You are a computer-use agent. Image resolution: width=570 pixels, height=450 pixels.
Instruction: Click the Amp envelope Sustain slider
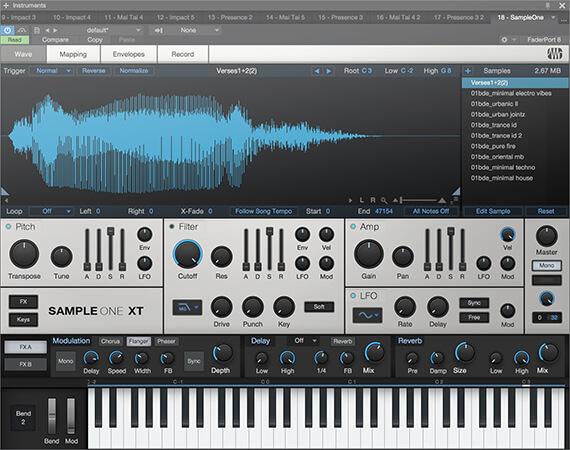pyautogui.click(x=451, y=249)
